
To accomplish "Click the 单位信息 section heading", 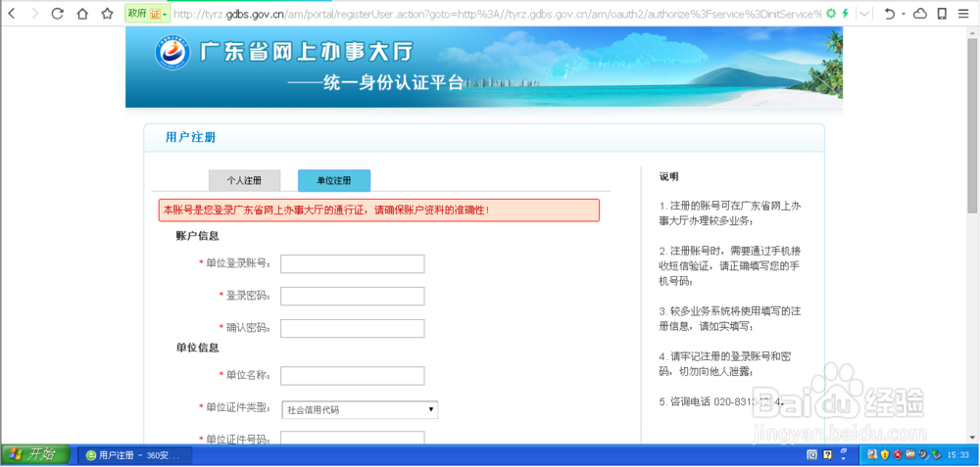I will [198, 348].
